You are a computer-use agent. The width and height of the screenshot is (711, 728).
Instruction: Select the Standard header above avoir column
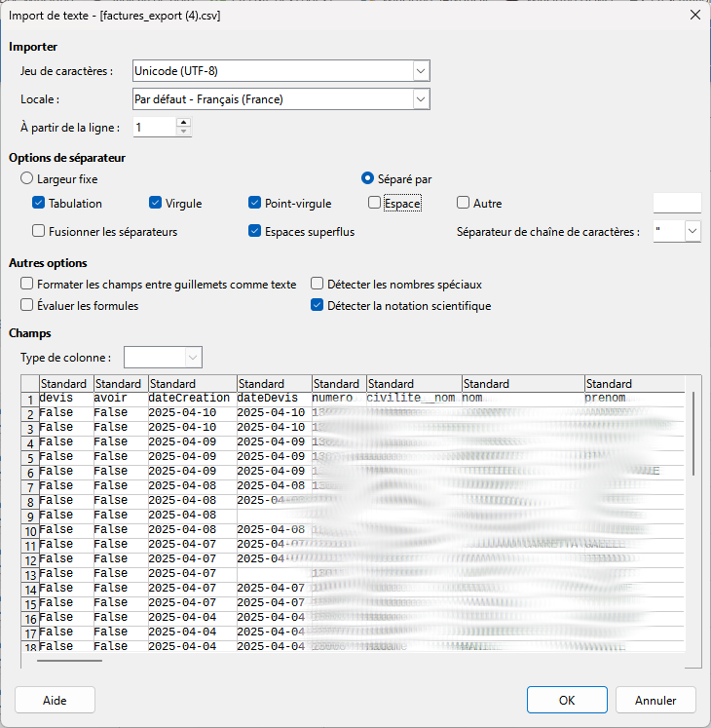tap(121, 384)
